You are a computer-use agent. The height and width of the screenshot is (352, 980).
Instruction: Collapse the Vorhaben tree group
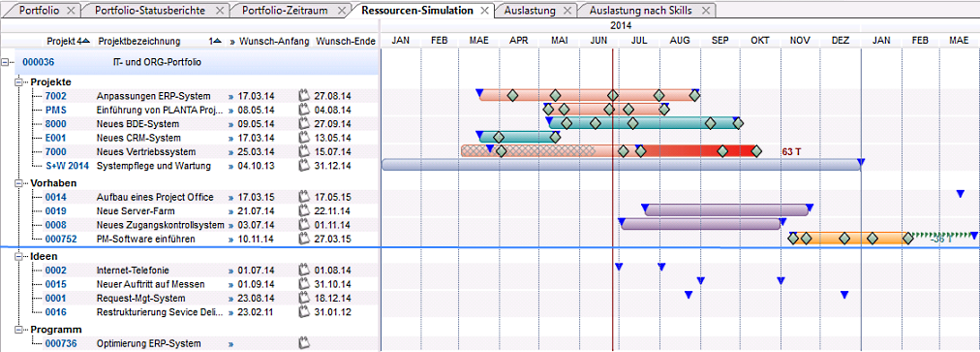[x=17, y=183]
